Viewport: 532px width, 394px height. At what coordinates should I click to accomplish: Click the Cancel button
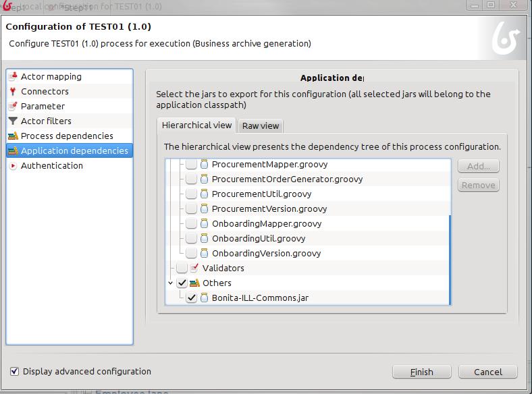coord(488,372)
